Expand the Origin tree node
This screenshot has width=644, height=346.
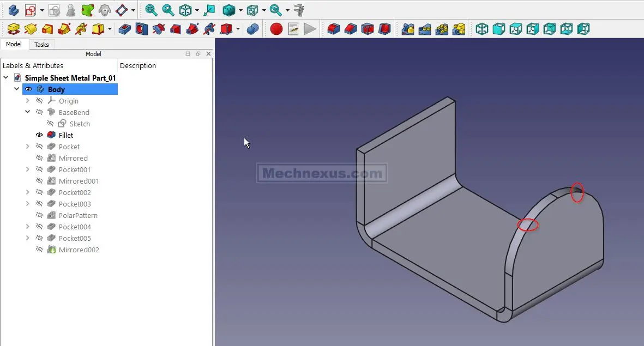pos(28,101)
